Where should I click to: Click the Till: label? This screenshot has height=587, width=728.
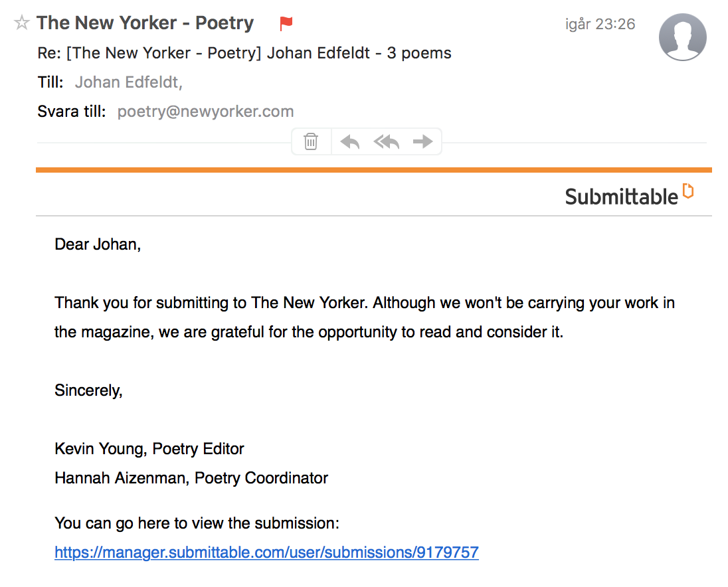coord(50,82)
